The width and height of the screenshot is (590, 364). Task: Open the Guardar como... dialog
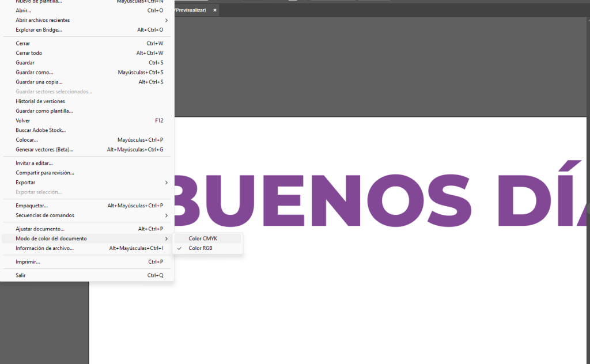tap(87, 72)
